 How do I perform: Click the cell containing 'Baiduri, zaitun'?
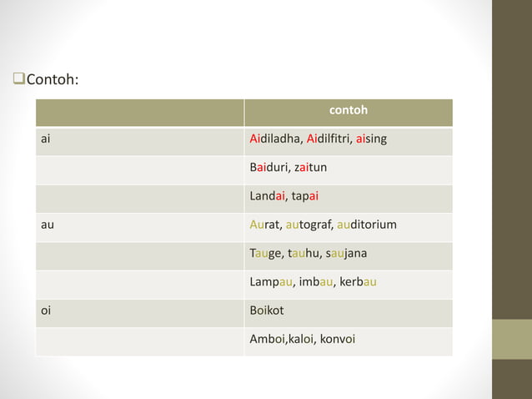coord(348,168)
